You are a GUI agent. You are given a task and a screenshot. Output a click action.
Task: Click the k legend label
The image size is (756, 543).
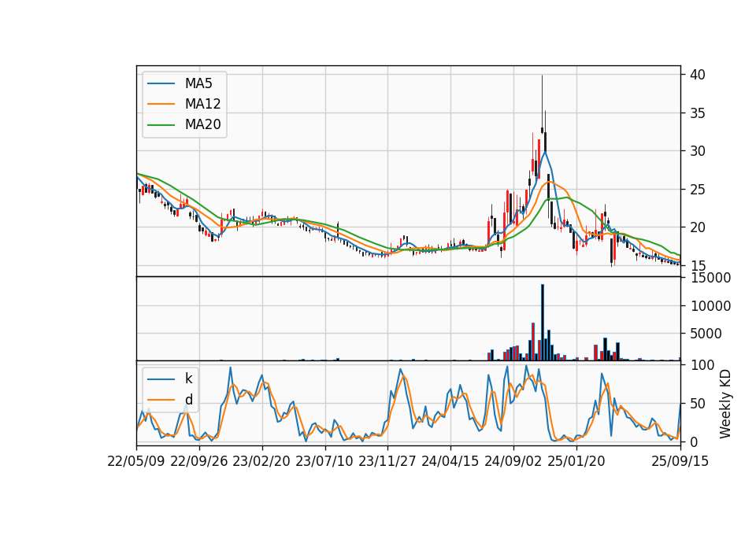pyautogui.click(x=188, y=379)
